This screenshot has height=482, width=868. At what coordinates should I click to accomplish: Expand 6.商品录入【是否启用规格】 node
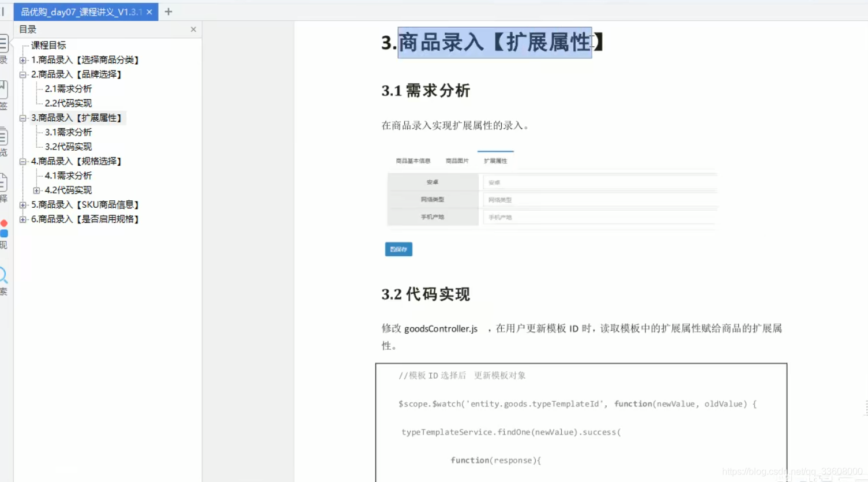[x=23, y=219]
